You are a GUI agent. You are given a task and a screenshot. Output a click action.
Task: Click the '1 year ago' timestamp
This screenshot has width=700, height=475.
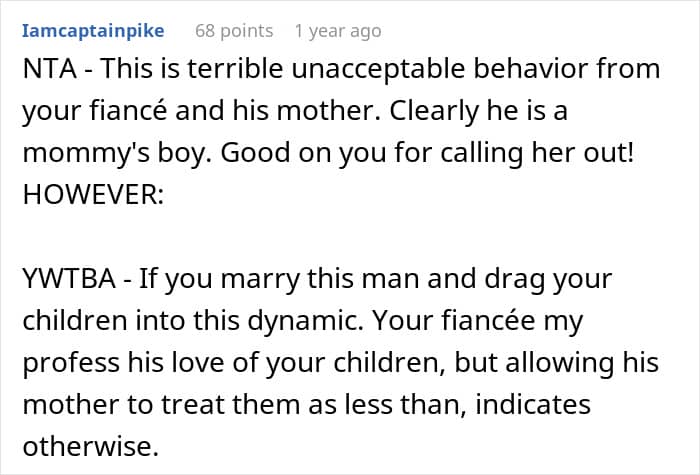coord(337,30)
